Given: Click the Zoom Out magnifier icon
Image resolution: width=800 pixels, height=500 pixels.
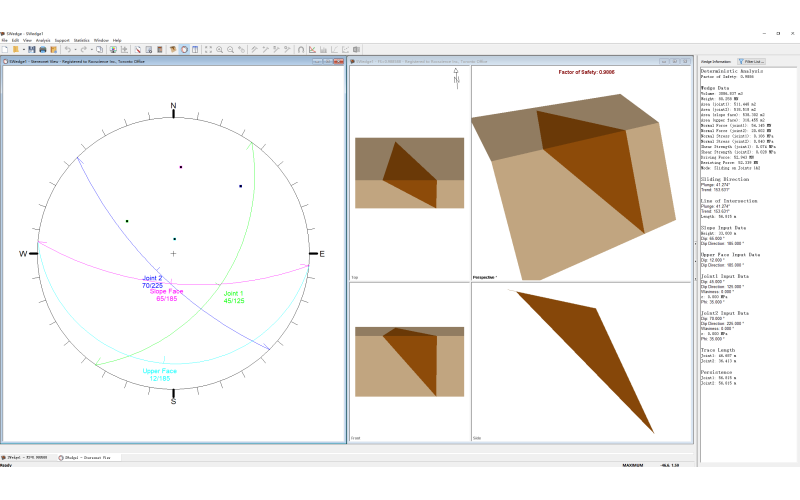Looking at the screenshot, I should click(230, 49).
